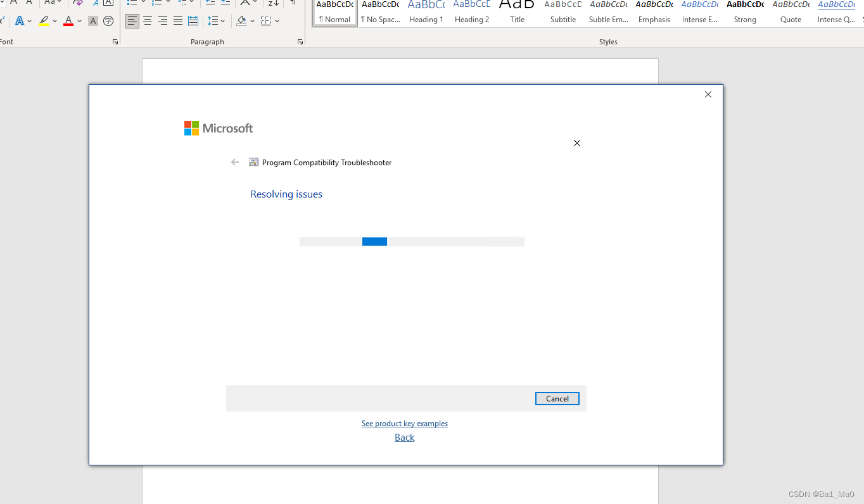Click the Microsoft logo in the dialog
This screenshot has height=504, width=864.
pyautogui.click(x=219, y=128)
